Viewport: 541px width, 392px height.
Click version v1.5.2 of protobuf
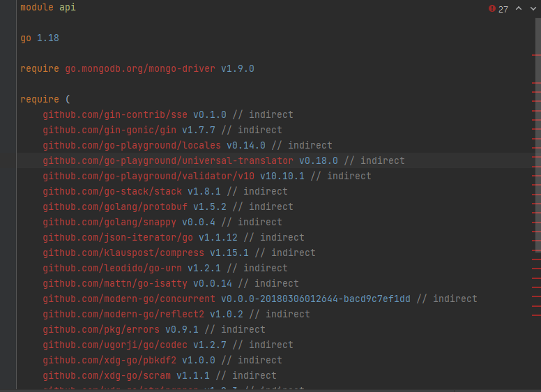tap(210, 206)
